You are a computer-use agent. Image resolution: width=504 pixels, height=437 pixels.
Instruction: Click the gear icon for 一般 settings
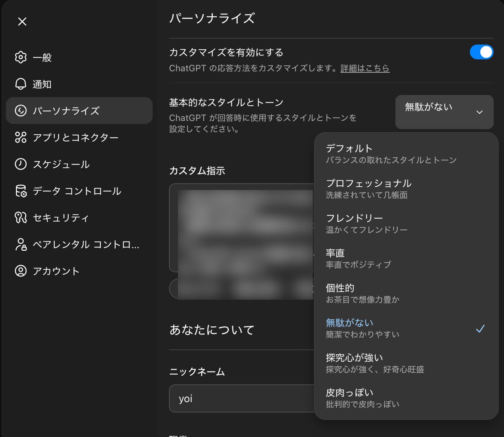(21, 57)
